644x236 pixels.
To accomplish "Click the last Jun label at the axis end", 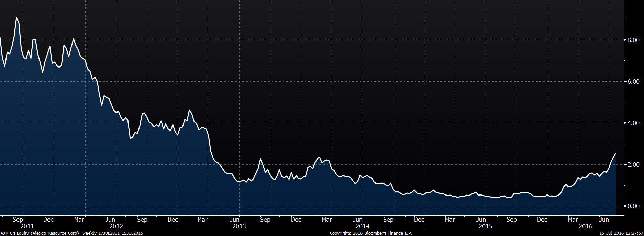I will click(604, 220).
